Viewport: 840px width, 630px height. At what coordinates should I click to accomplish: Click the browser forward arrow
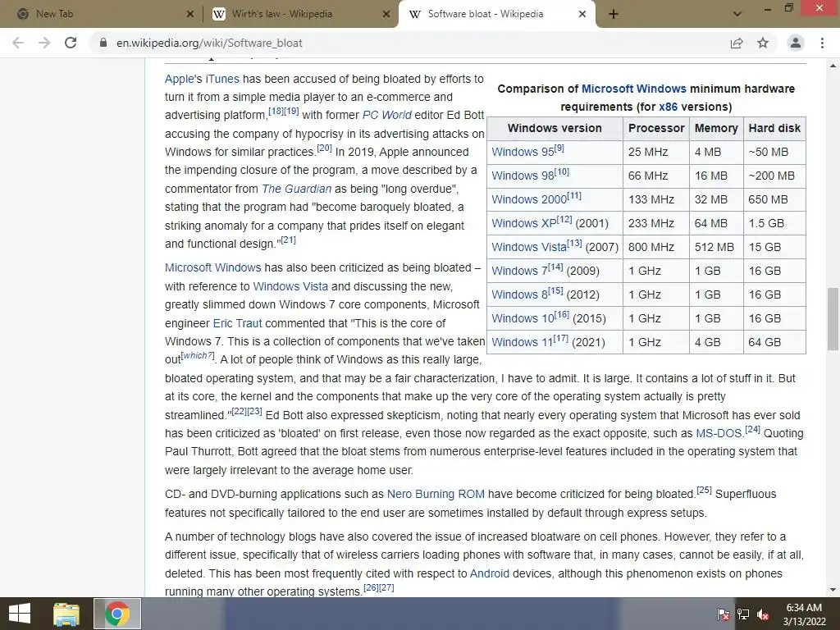click(x=44, y=43)
